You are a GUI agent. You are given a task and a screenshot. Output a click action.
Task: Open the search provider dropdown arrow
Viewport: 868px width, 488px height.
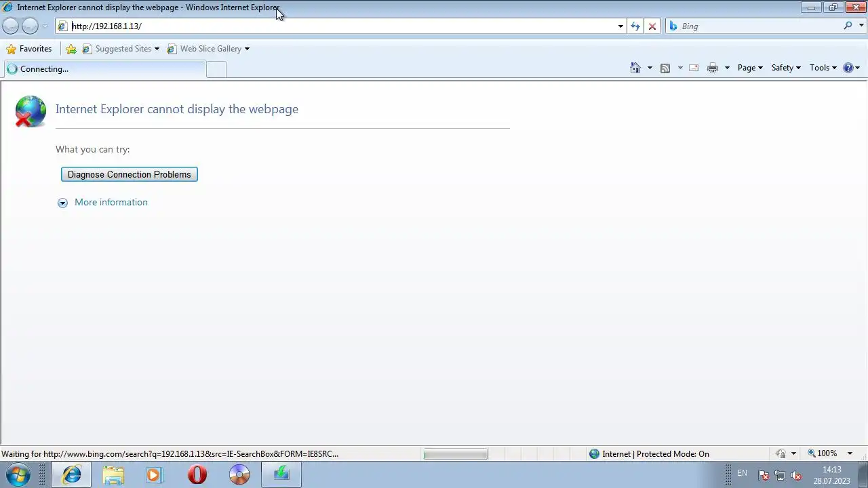[862, 26]
